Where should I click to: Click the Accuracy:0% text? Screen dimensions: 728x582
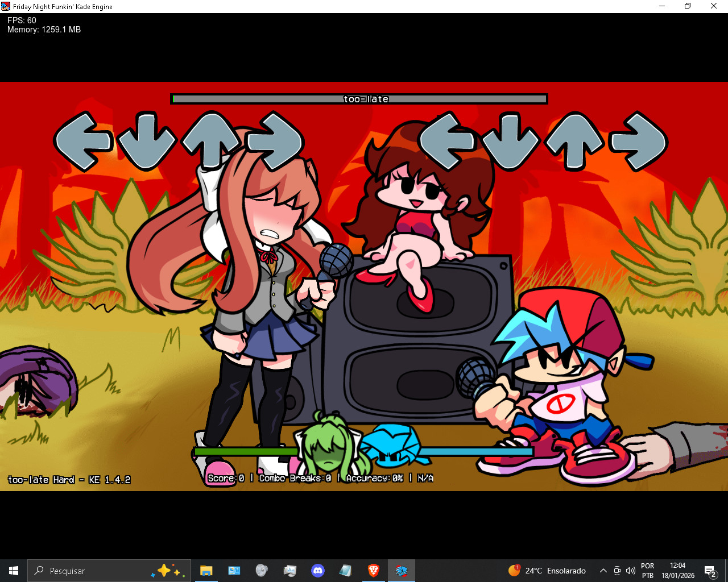374,479
